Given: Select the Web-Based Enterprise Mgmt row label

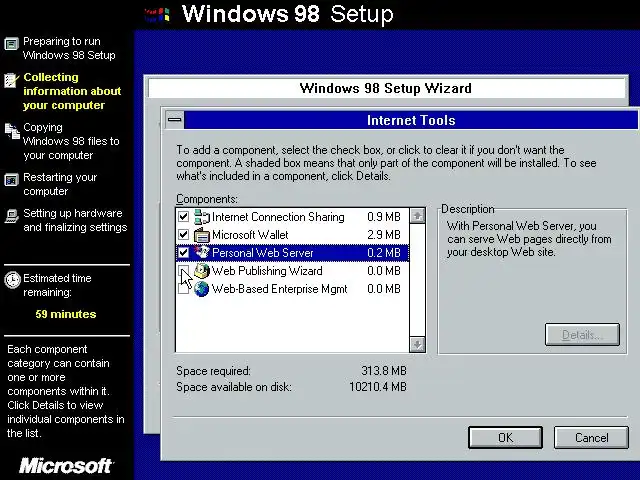Looking at the screenshot, I should pyautogui.click(x=279, y=289).
